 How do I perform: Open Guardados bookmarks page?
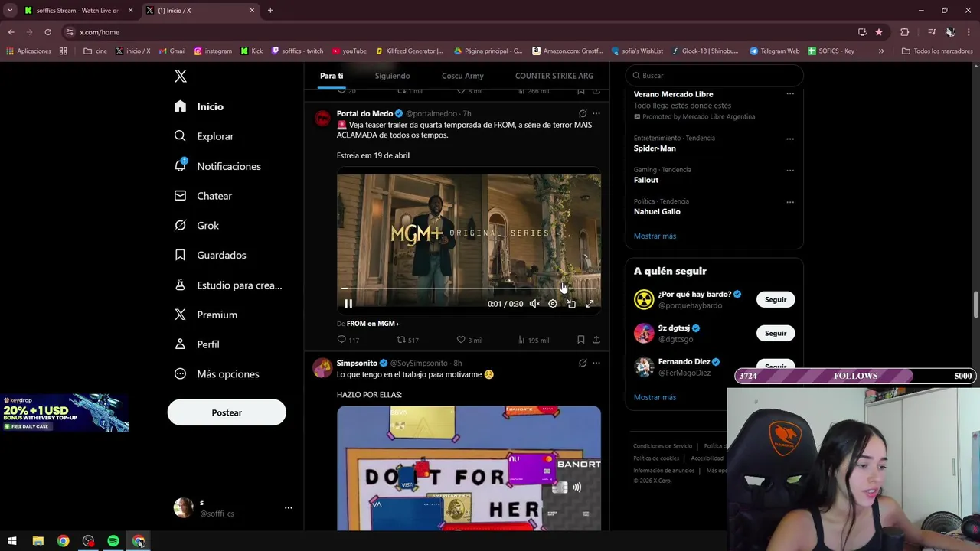point(211,255)
